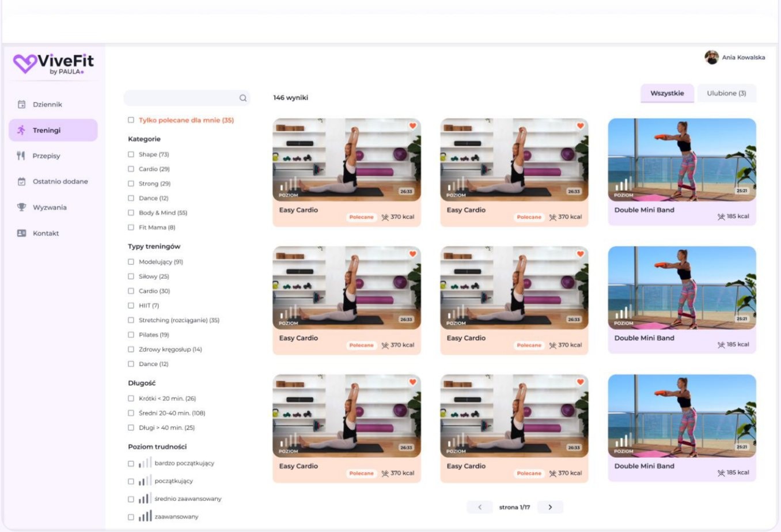Click the "146 wyniki" results count
781x532 pixels.
pyautogui.click(x=291, y=98)
